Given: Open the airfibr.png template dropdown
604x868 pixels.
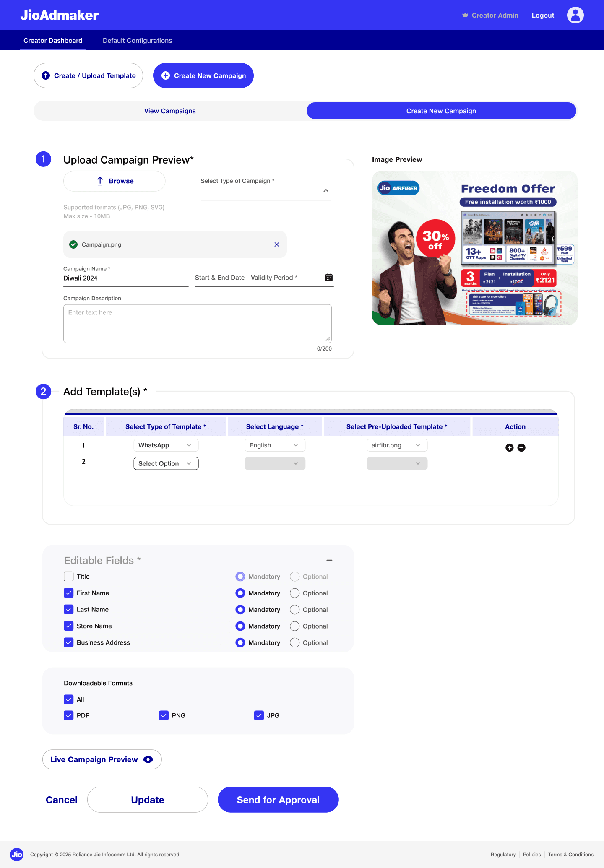Looking at the screenshot, I should (x=397, y=445).
